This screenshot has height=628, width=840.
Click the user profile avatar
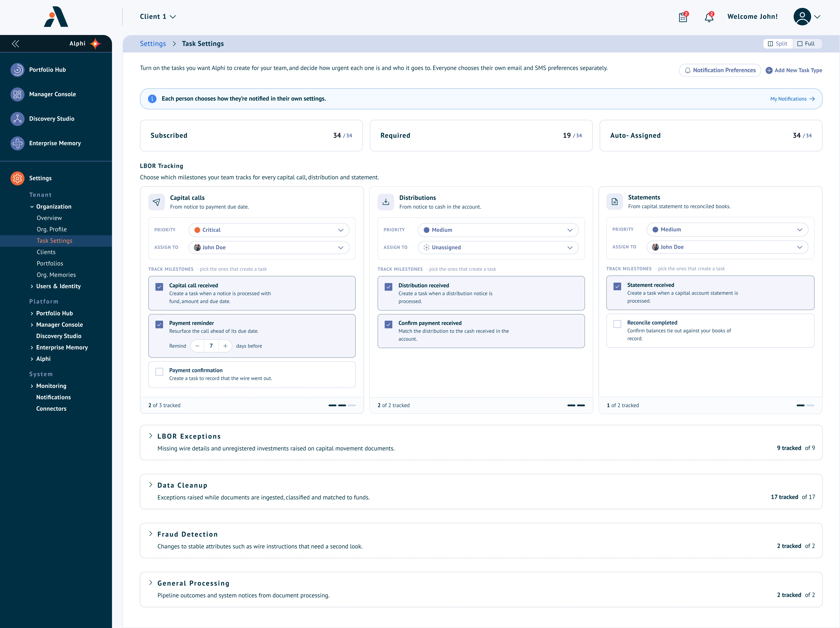click(802, 17)
